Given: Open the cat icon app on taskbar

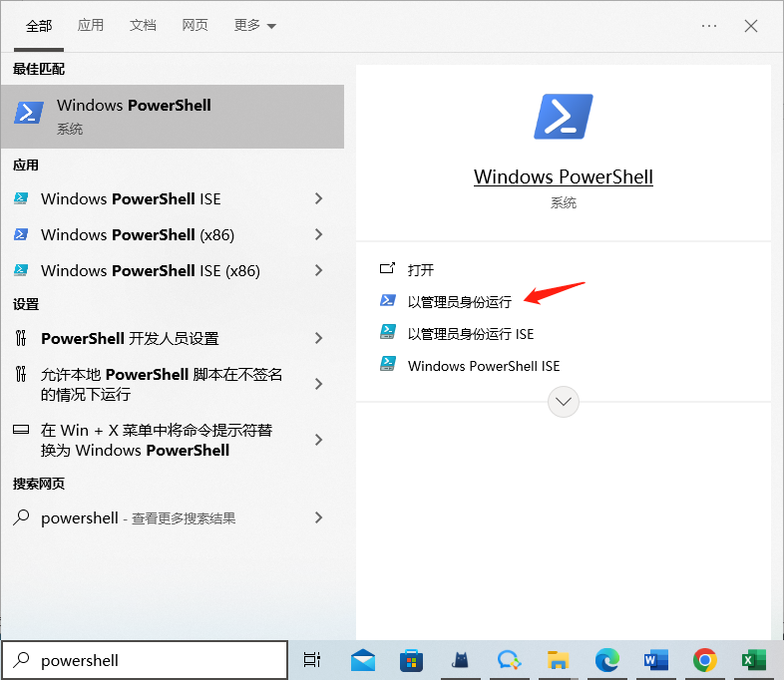Looking at the screenshot, I should point(460,660).
